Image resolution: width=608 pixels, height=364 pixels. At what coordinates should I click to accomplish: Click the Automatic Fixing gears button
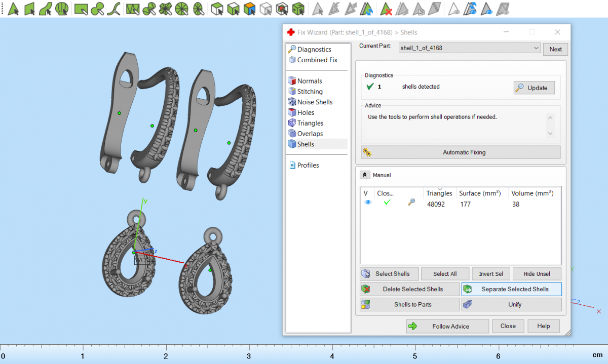(x=461, y=152)
